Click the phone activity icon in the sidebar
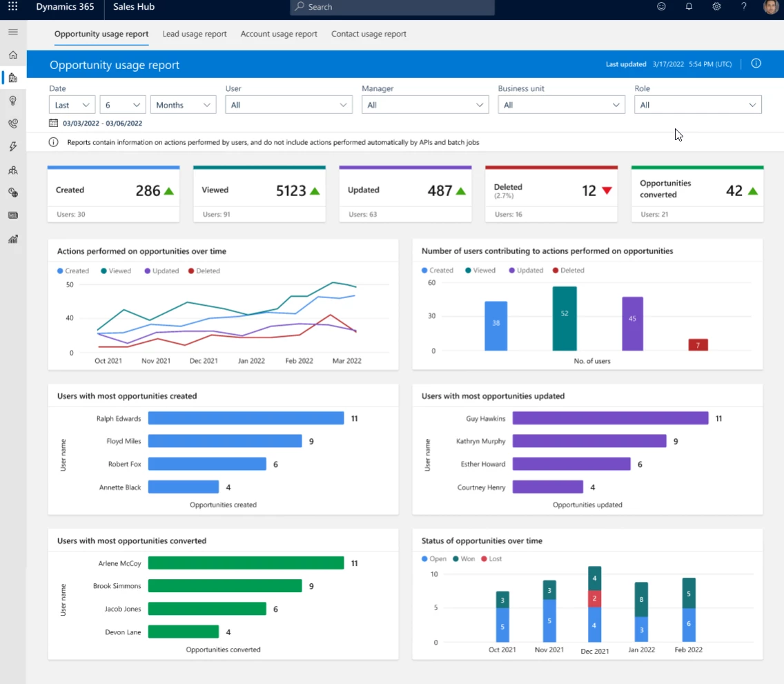 click(12, 124)
